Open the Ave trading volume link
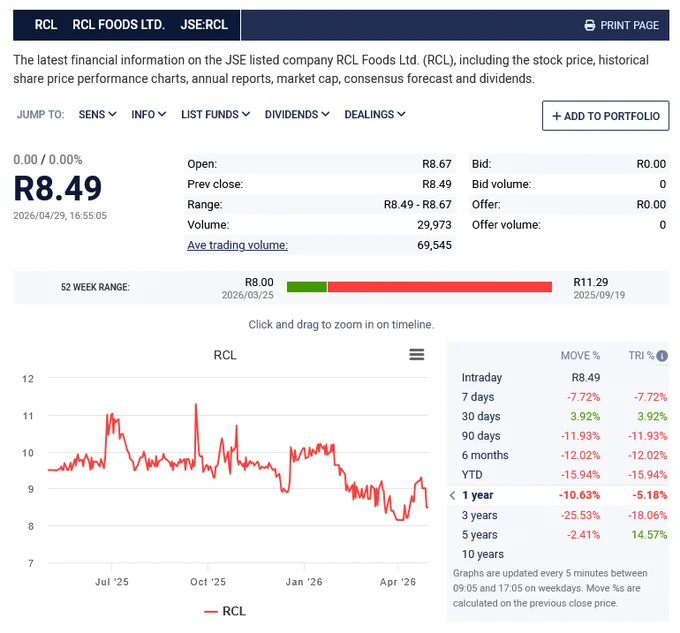Viewport: 680px width, 633px height. (237, 245)
